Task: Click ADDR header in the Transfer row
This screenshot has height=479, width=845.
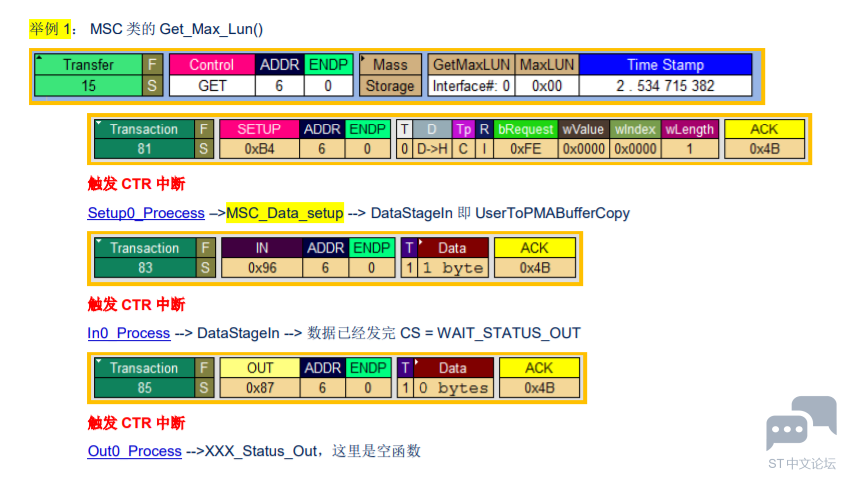Action: [x=279, y=65]
